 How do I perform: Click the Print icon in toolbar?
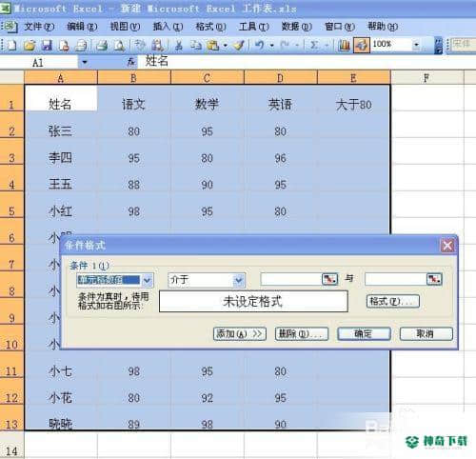point(102,46)
